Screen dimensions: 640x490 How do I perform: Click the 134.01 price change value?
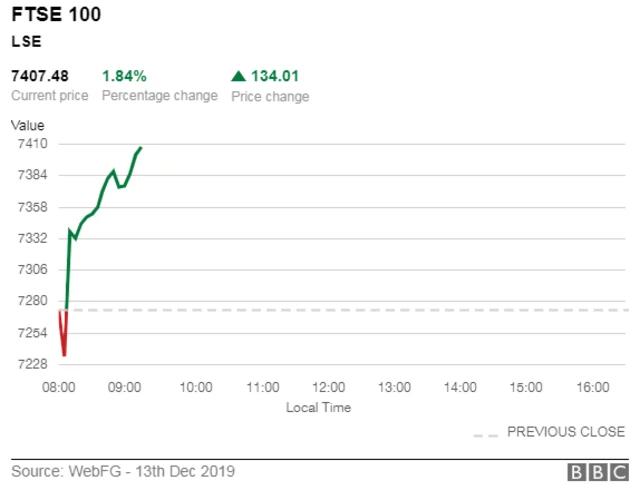[276, 76]
